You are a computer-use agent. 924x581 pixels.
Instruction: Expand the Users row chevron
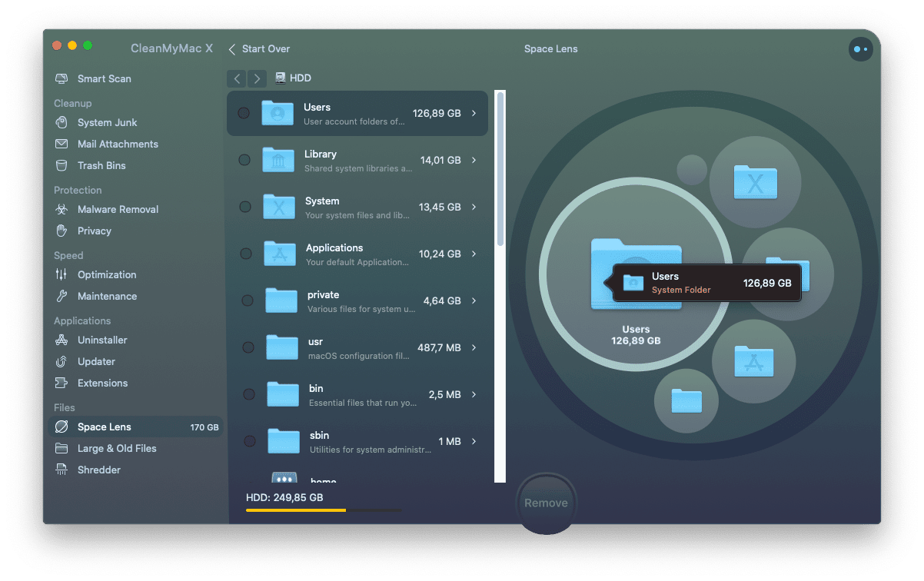pyautogui.click(x=474, y=113)
